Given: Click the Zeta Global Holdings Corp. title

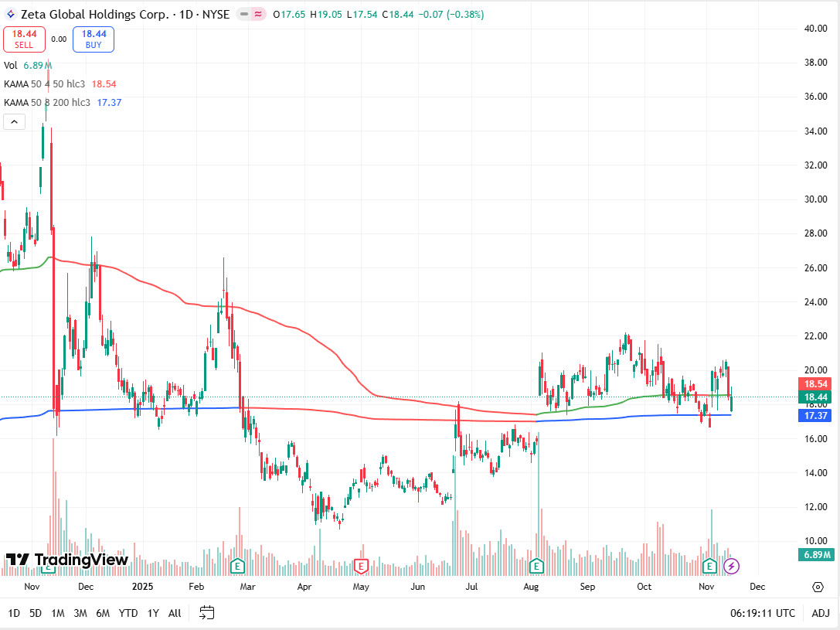Looking at the screenshot, I should pos(94,15).
